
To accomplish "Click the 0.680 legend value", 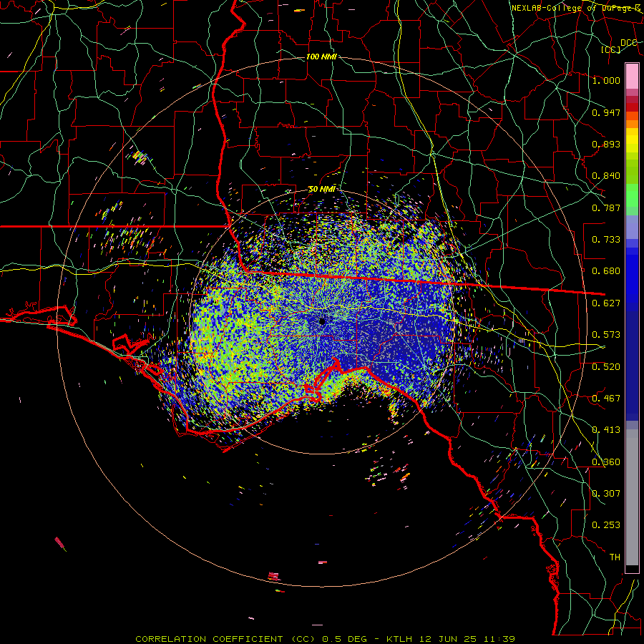I will 606,271.
